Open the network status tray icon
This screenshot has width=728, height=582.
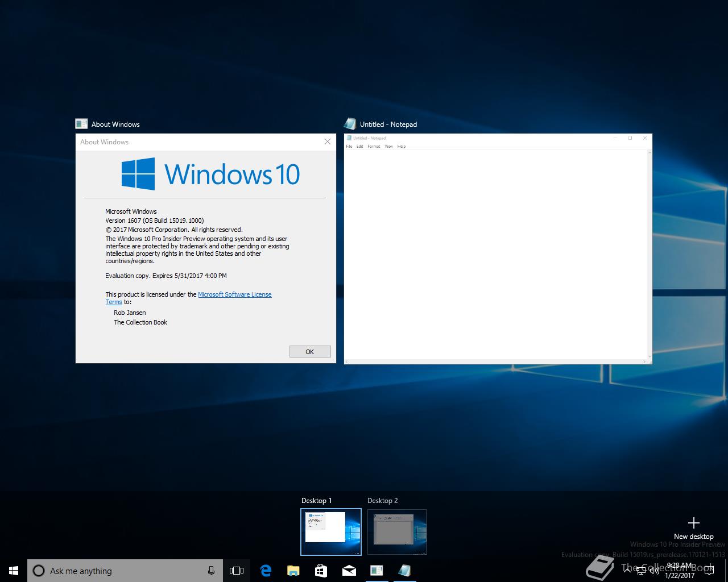point(641,571)
